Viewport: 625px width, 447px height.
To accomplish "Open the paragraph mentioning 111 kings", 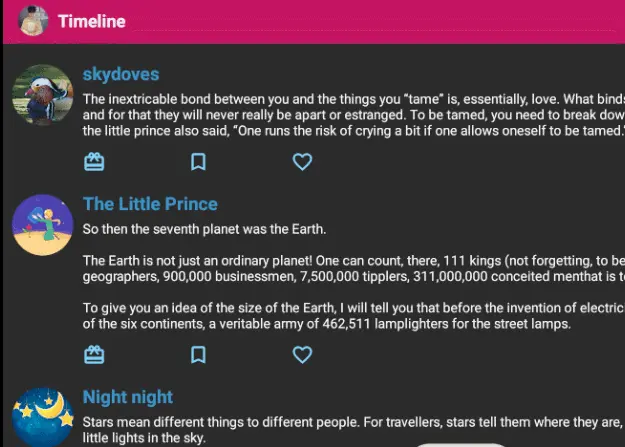I will click(x=354, y=268).
